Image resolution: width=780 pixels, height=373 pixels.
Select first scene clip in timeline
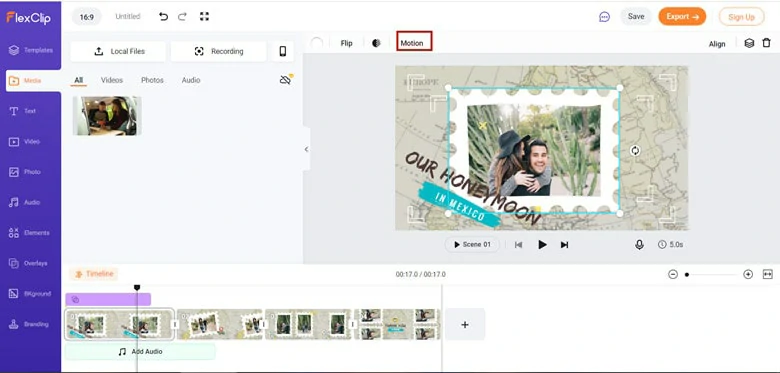pos(120,325)
